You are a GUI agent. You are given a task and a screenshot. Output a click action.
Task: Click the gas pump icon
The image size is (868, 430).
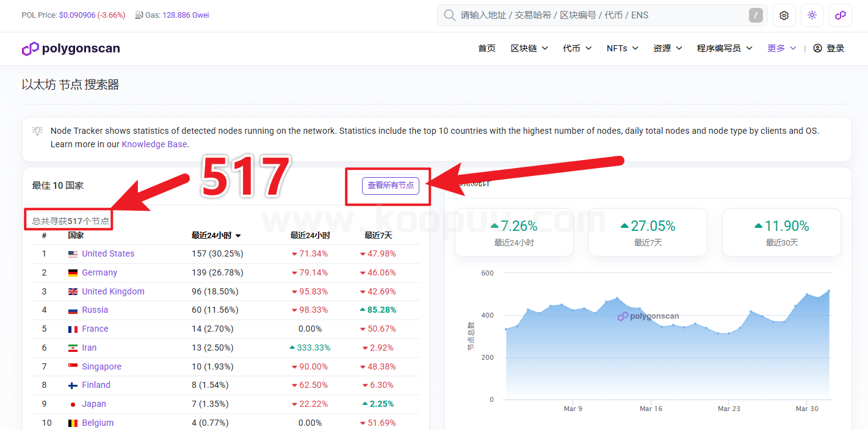pos(139,15)
